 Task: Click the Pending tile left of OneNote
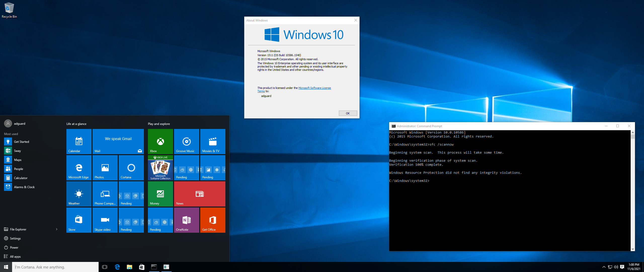160,220
